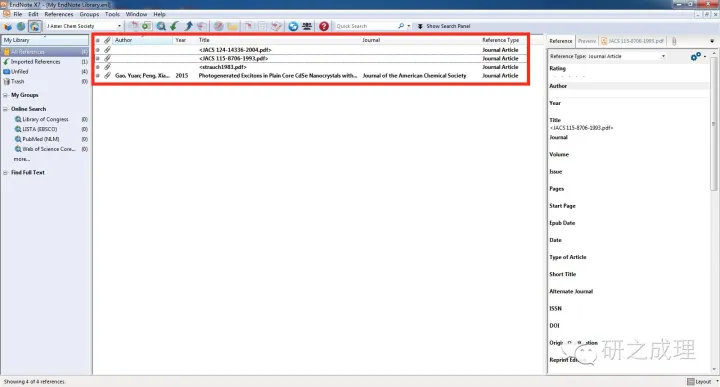The width and height of the screenshot is (720, 387).
Task: Click in the Quick Search field
Action: (366, 26)
